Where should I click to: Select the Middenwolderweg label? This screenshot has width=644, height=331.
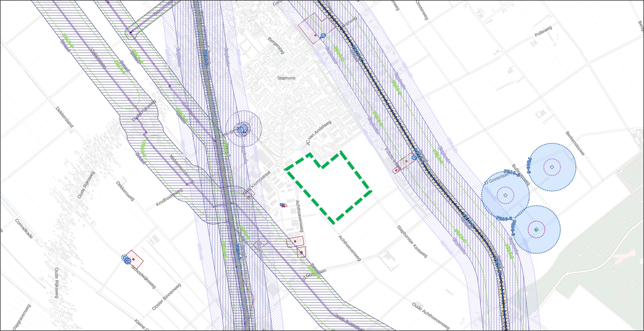(182, 169)
